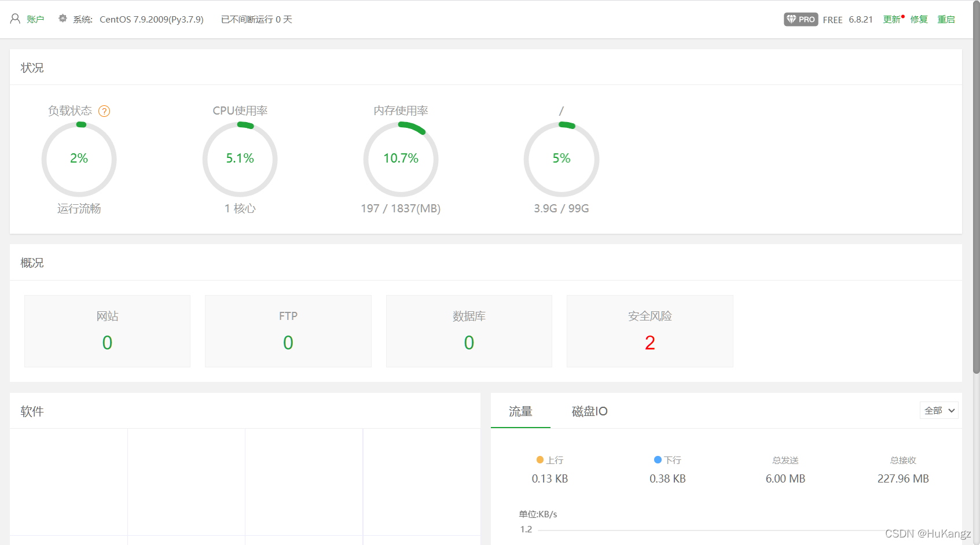Click the 已不间断运行 0 天 uptime text

coord(256,20)
